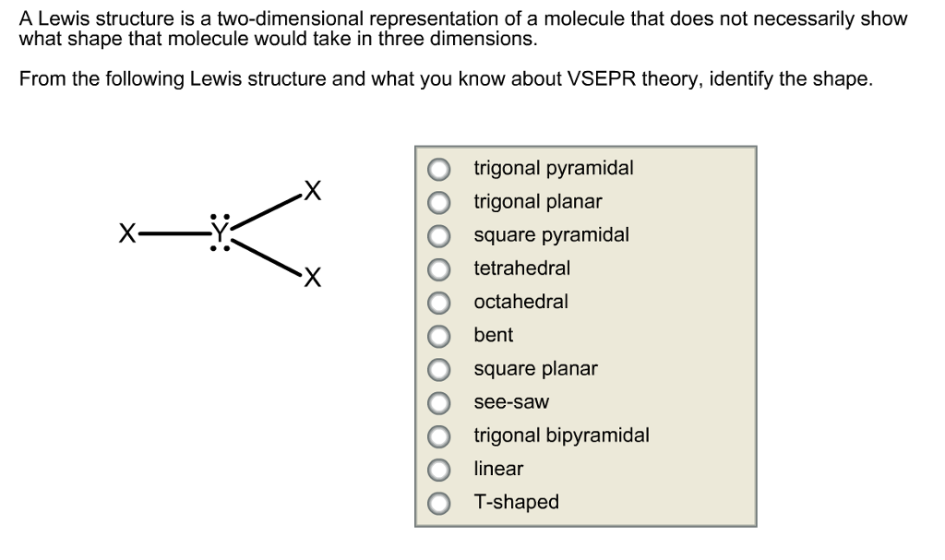This screenshot has width=945, height=560.
Task: Click the lower-right X atom
Action: [313, 275]
